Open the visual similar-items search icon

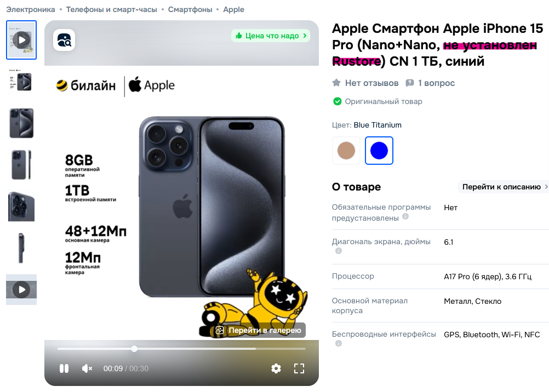click(x=64, y=40)
